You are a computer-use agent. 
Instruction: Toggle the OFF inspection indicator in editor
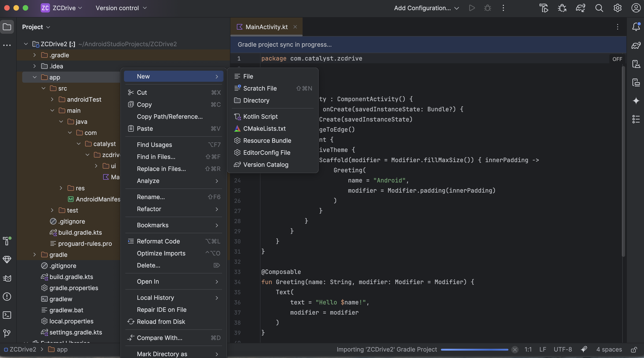617,59
